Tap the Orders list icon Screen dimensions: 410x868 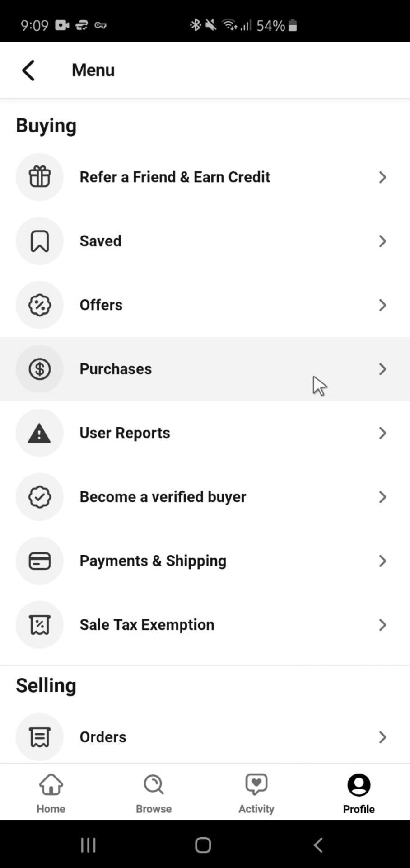tap(40, 737)
